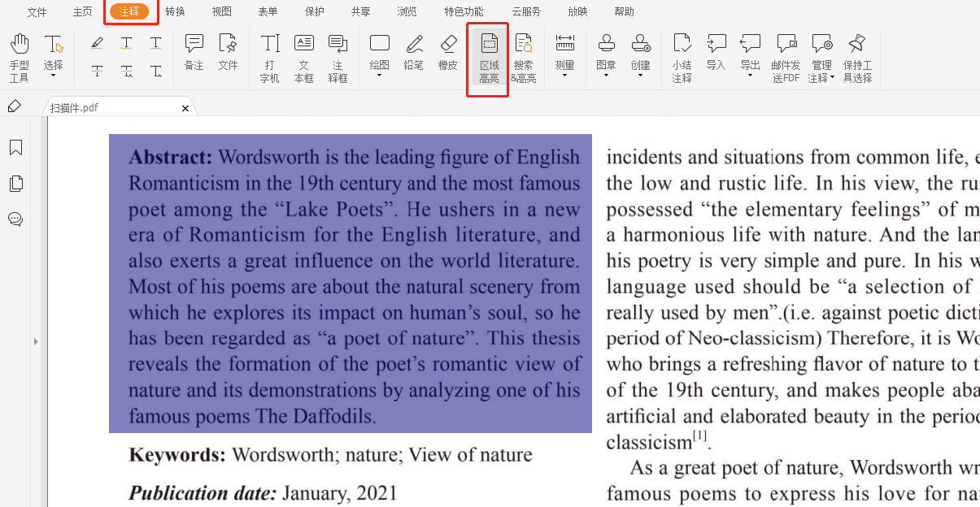Select the Typewriter tool (打字机)
This screenshot has width=980, height=507.
269,58
